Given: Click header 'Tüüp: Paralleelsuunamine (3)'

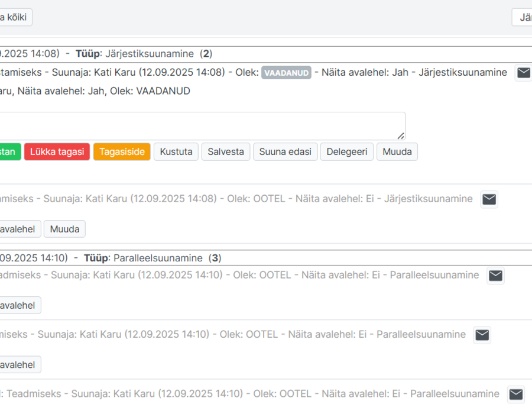Looking at the screenshot, I should tap(153, 258).
